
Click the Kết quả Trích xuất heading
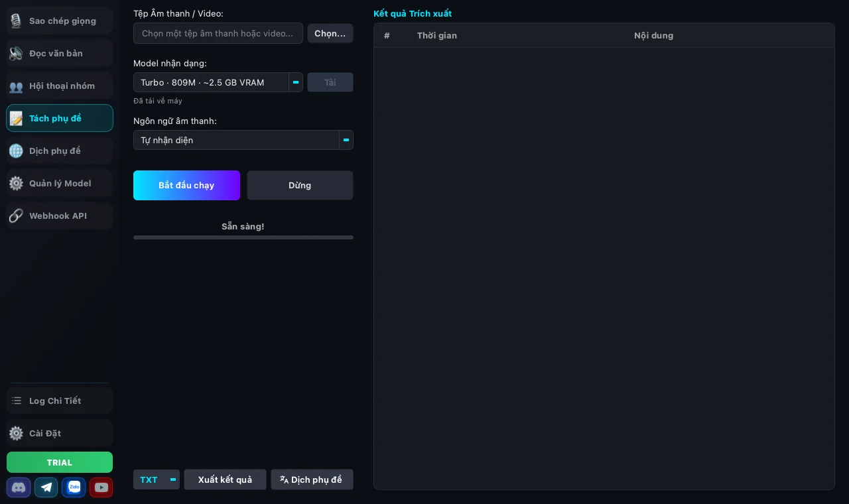[413, 13]
